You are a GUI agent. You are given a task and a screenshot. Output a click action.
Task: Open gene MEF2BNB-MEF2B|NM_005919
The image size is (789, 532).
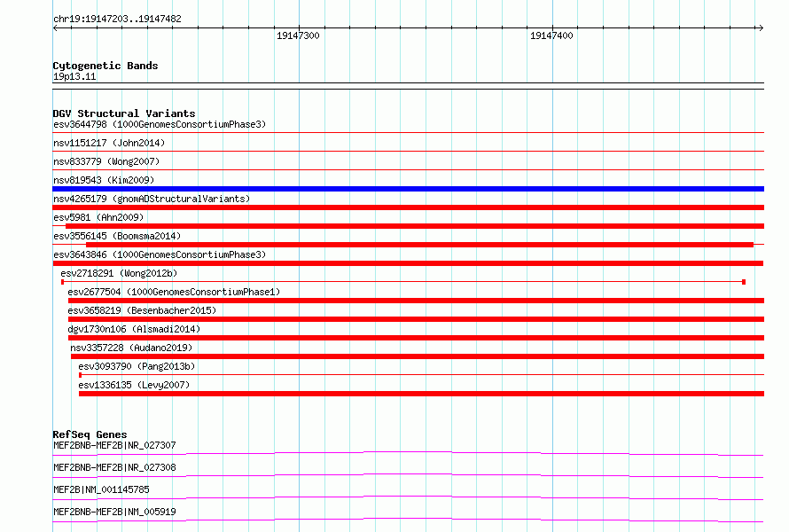click(x=114, y=512)
